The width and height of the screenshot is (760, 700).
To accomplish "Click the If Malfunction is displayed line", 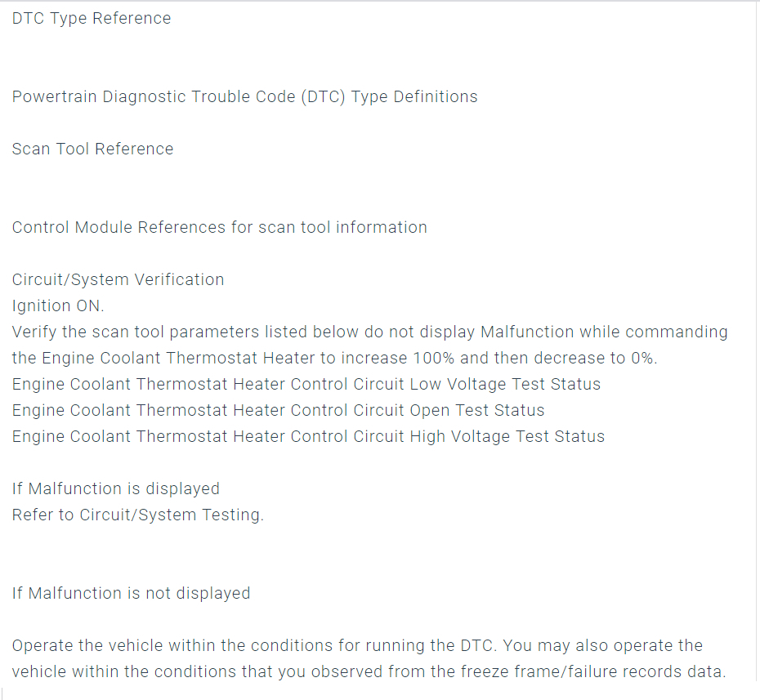I will pos(115,488).
